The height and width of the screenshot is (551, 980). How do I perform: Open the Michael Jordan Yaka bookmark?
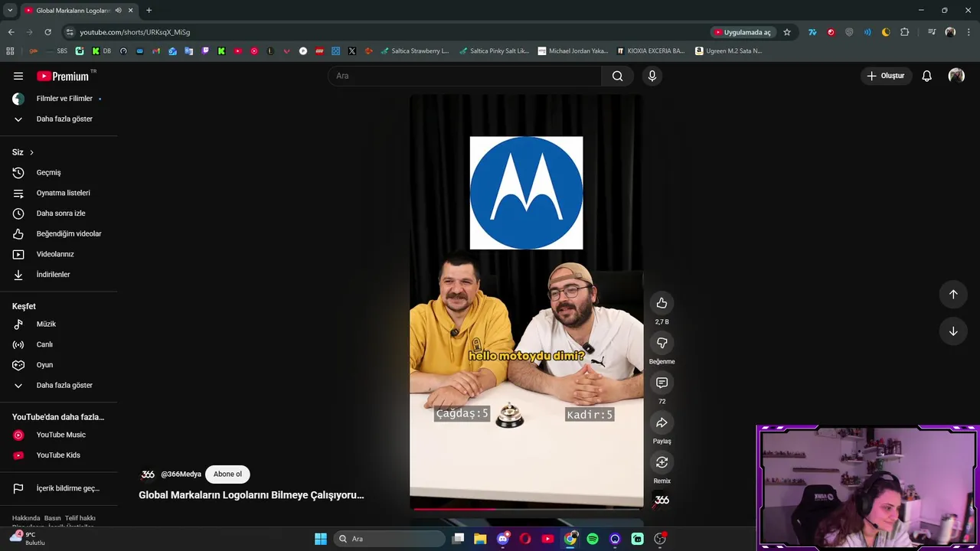[573, 51]
